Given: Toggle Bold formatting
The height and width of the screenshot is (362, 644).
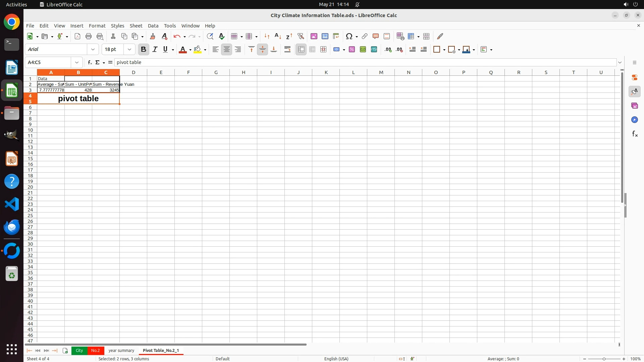Looking at the screenshot, I should 144,50.
